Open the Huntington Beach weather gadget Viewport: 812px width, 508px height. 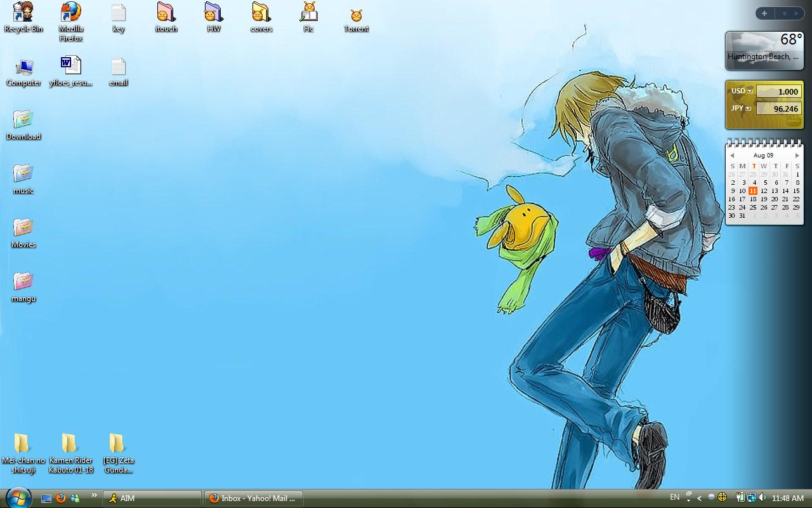(764, 50)
